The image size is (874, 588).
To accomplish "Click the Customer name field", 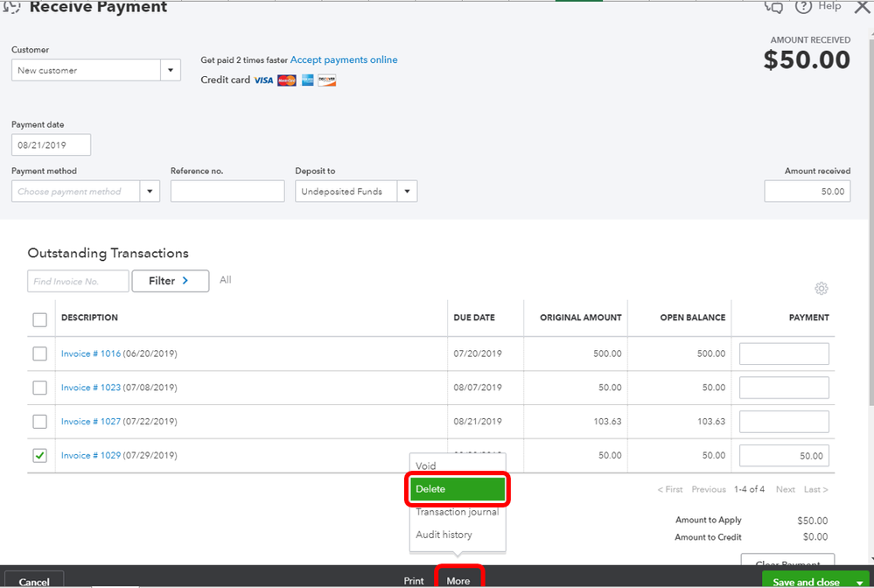I will click(87, 70).
